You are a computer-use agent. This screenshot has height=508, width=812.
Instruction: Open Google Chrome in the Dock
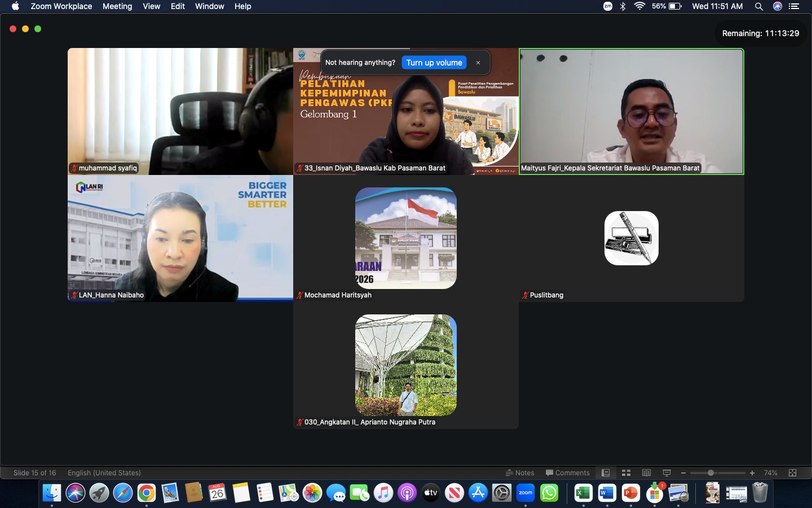(147, 493)
